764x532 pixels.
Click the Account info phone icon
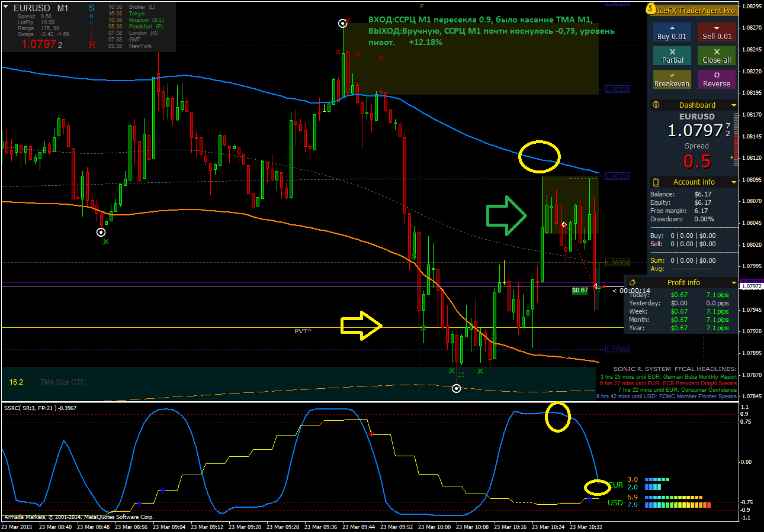click(656, 182)
